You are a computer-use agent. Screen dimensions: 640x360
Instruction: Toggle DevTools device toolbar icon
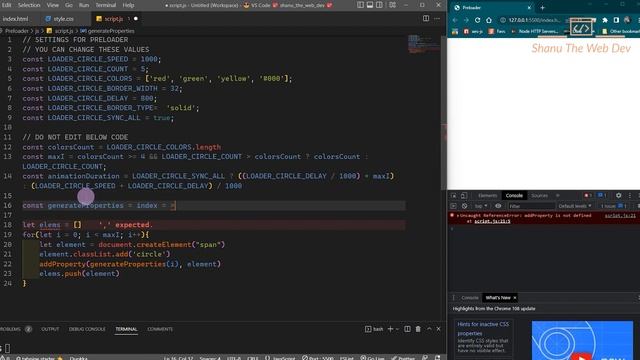pos(464,196)
